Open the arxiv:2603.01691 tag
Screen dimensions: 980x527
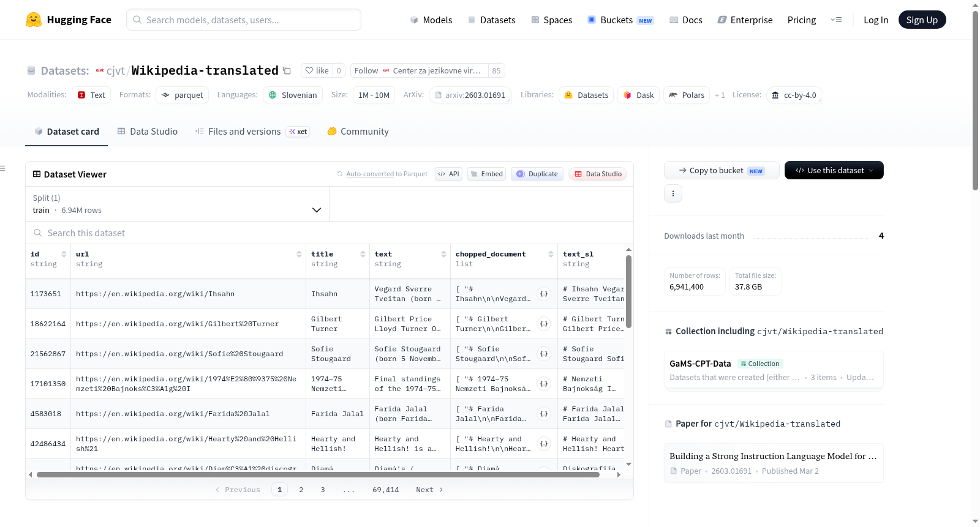[x=470, y=95]
